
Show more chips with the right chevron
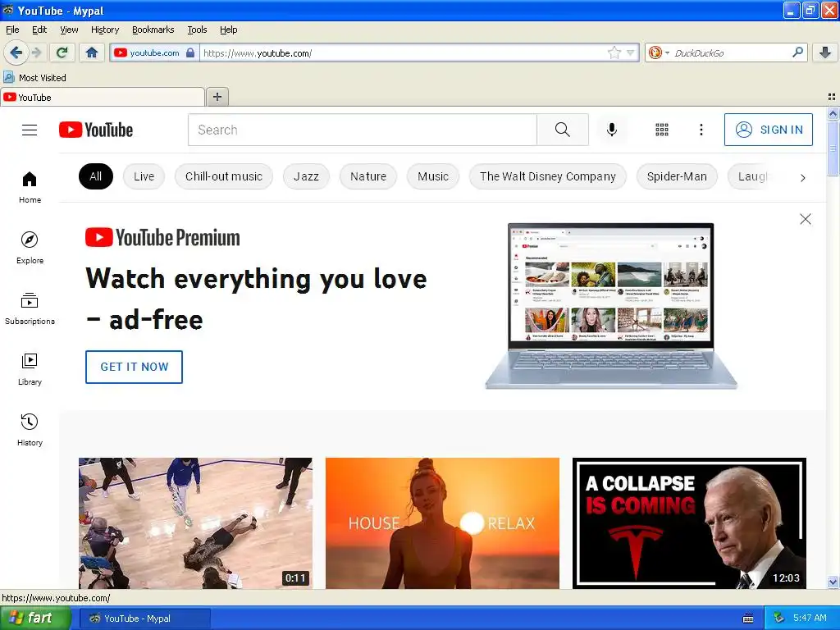pos(802,178)
